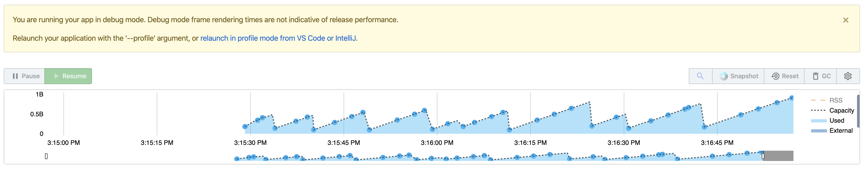
Task: Reset the memory accumulators
Action: pos(784,76)
